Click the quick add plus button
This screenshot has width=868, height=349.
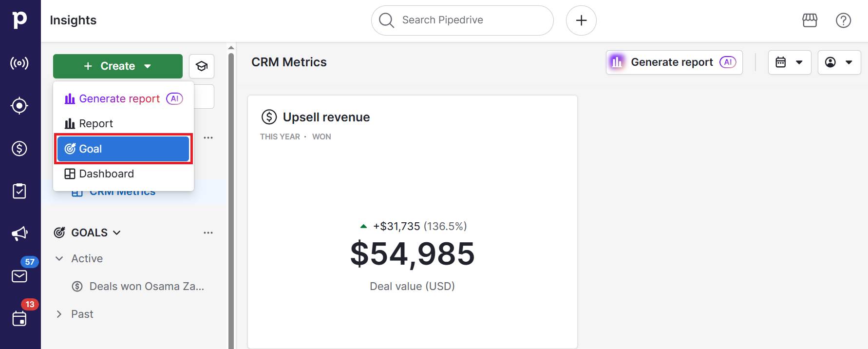[581, 20]
